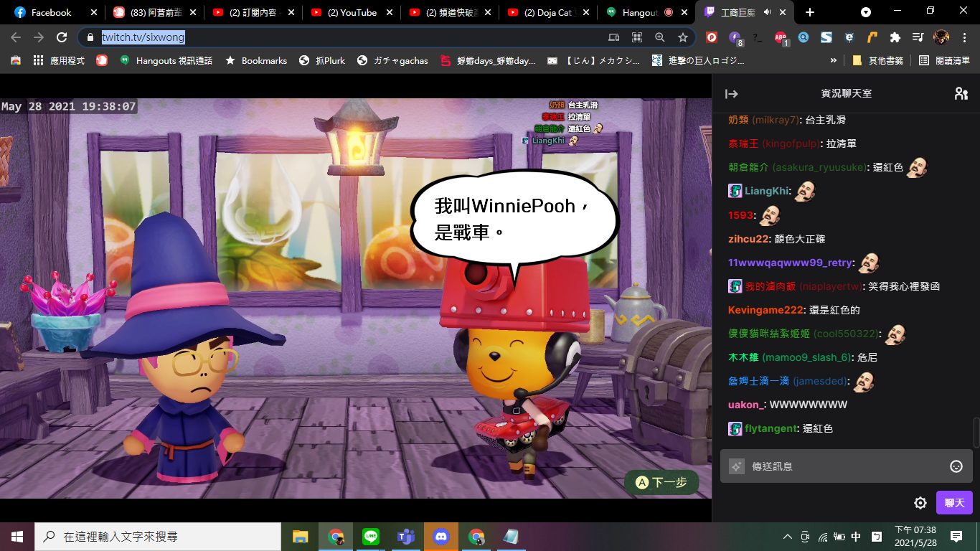
Task: Open the tab search dropdown
Action: 866,12
